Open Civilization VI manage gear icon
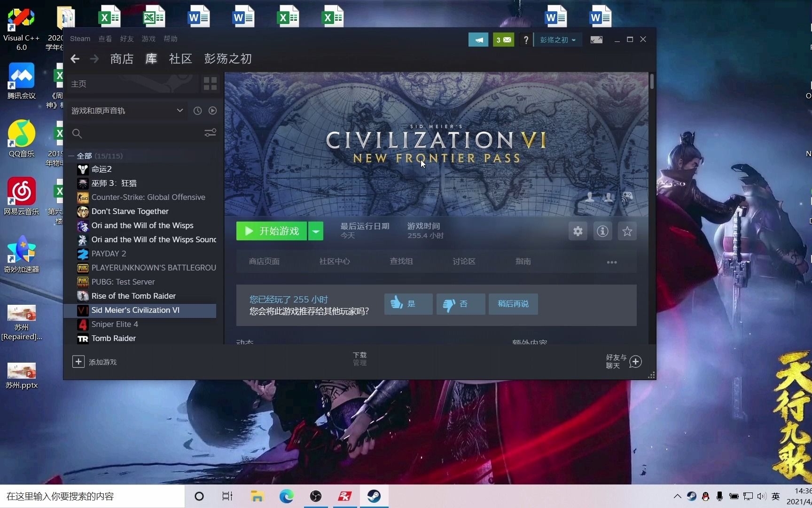This screenshot has width=812, height=508. click(x=578, y=231)
